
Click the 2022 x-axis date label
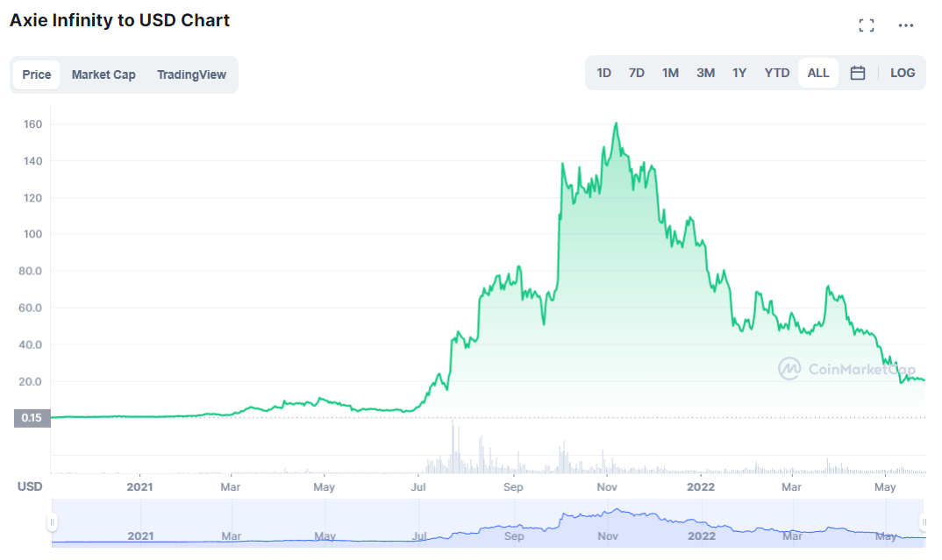click(x=701, y=486)
